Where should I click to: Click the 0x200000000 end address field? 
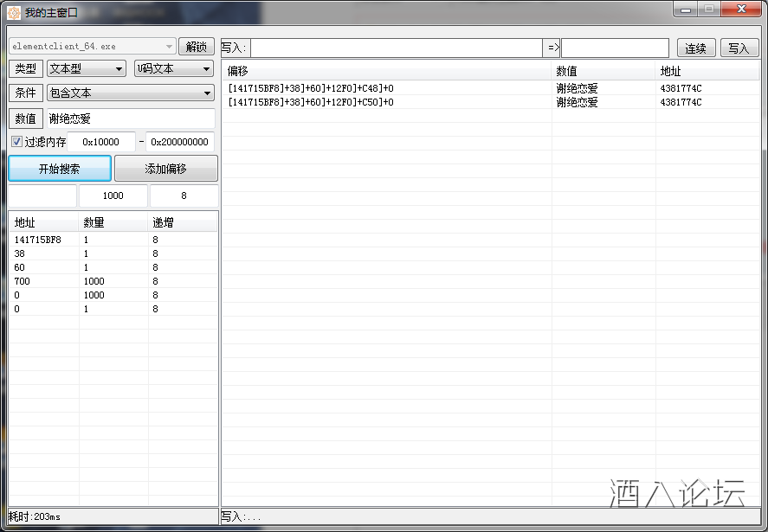click(x=180, y=142)
